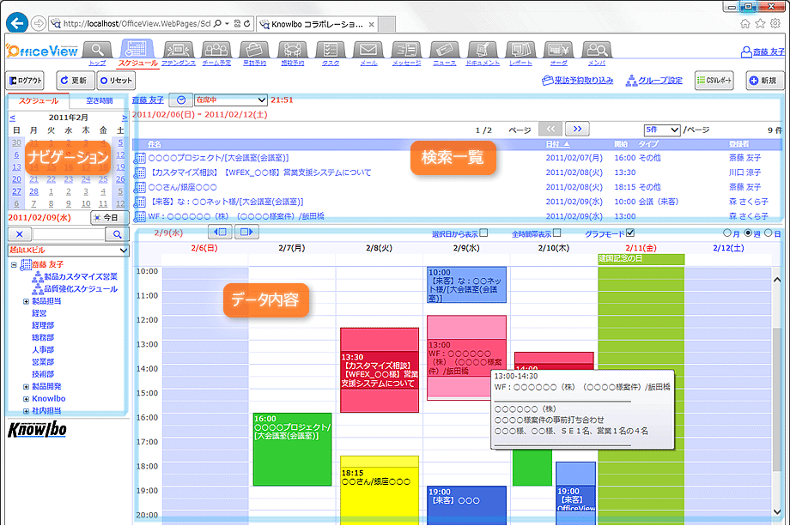The image size is (790, 532).
Task: Click the トップ search magnifier icon
Action: pyautogui.click(x=98, y=51)
